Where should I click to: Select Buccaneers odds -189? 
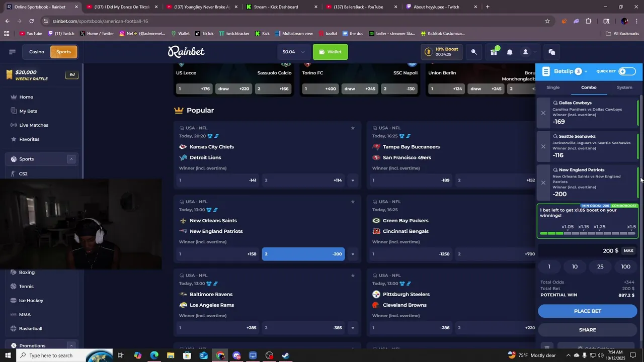[411, 180]
